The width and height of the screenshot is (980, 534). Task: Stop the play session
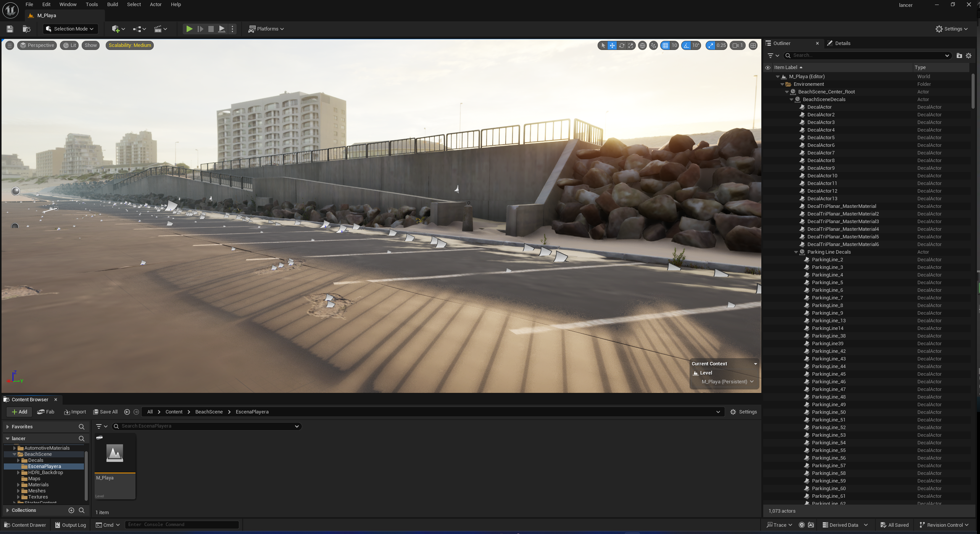pyautogui.click(x=211, y=29)
